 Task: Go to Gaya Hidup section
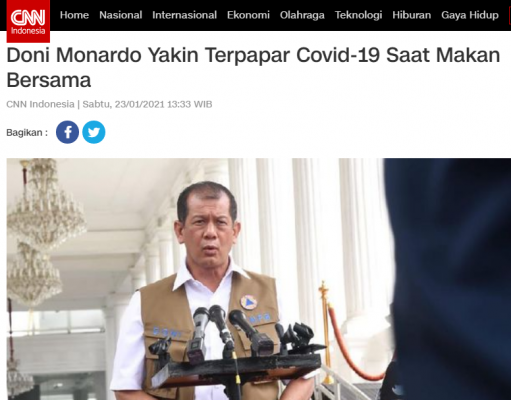pyautogui.click(x=470, y=15)
